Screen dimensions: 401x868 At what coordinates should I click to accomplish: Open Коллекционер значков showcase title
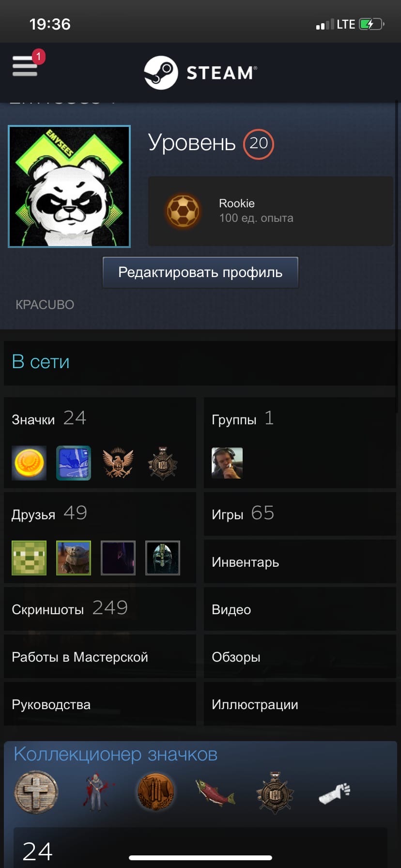pyautogui.click(x=115, y=754)
